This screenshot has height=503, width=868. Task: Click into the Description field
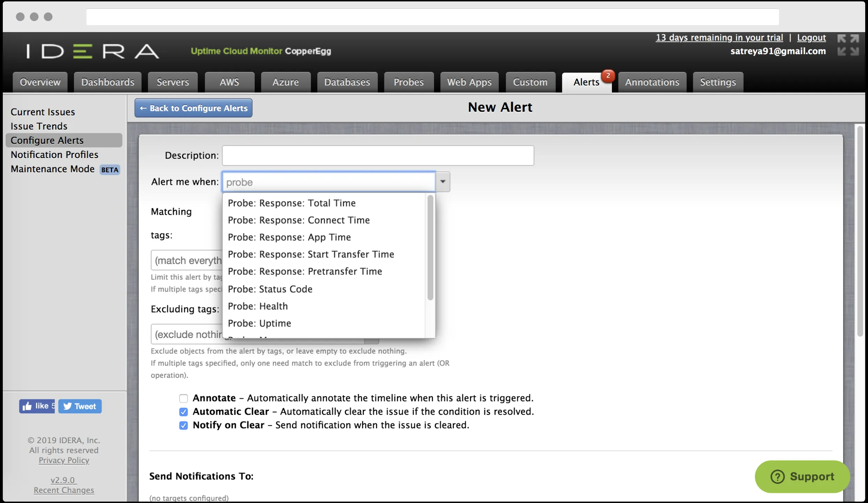coord(378,156)
